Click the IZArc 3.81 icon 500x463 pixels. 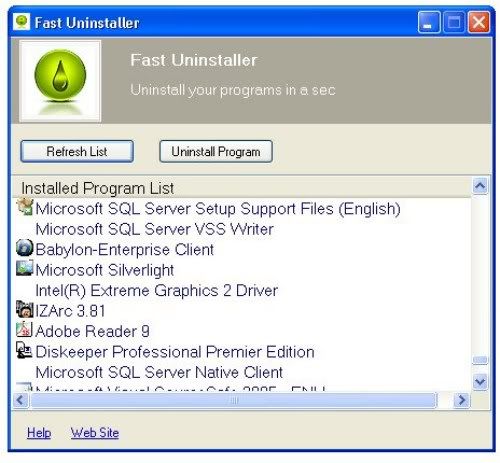point(25,309)
